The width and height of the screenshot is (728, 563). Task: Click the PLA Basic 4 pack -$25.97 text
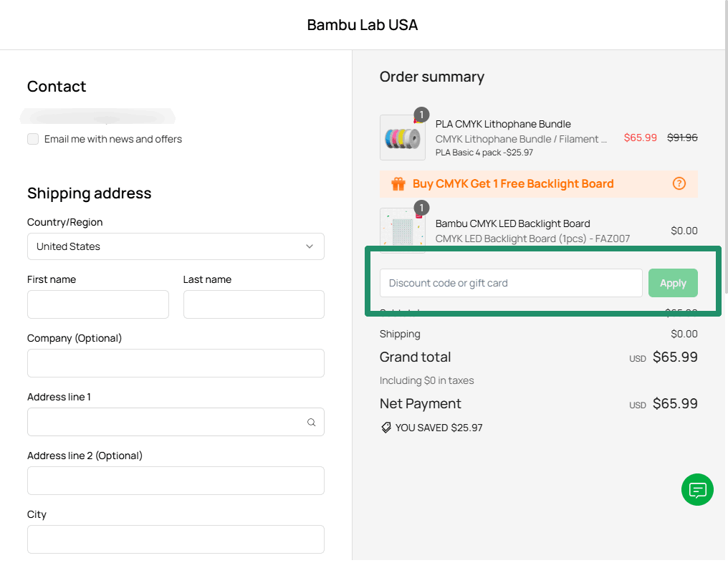click(x=484, y=153)
